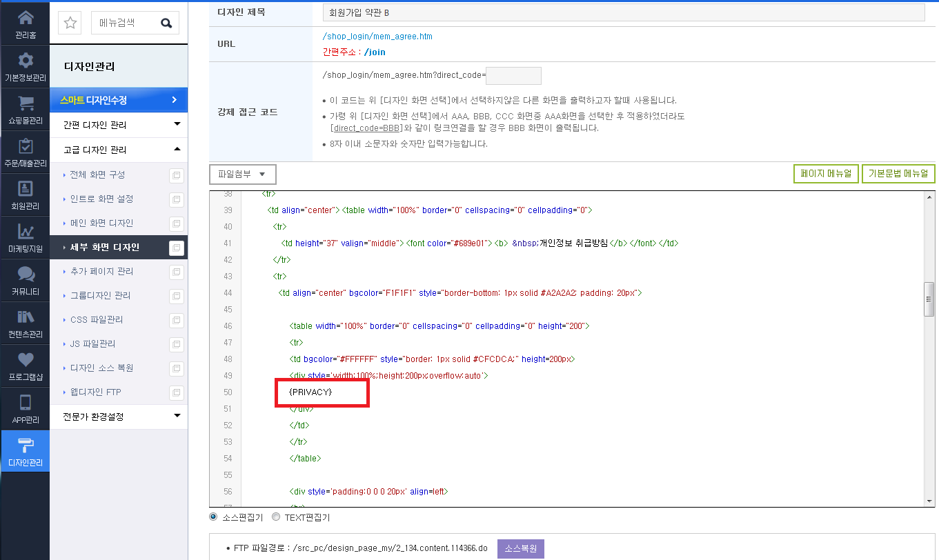Select the TEXT편집기 radio button

pos(276,517)
